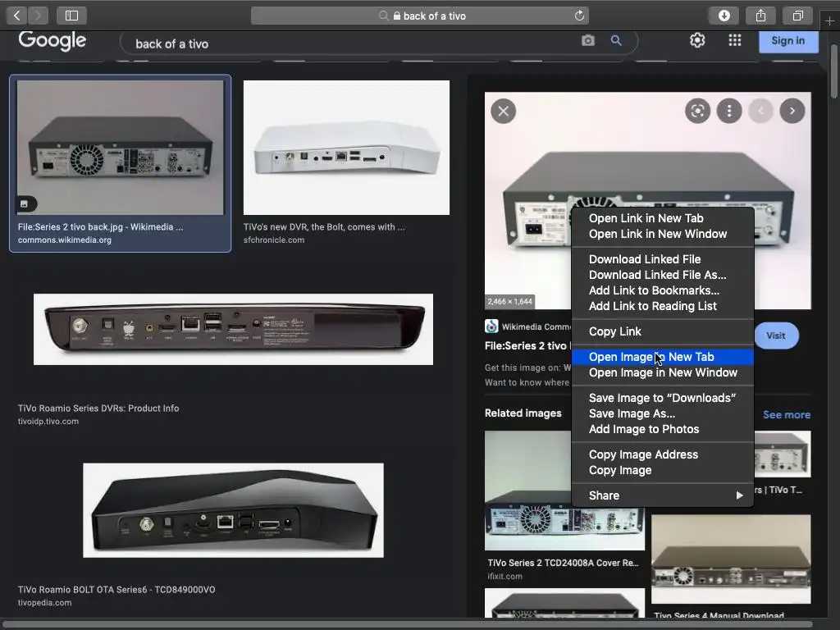
Task: Choose Open Link in New Window
Action: 663,234
